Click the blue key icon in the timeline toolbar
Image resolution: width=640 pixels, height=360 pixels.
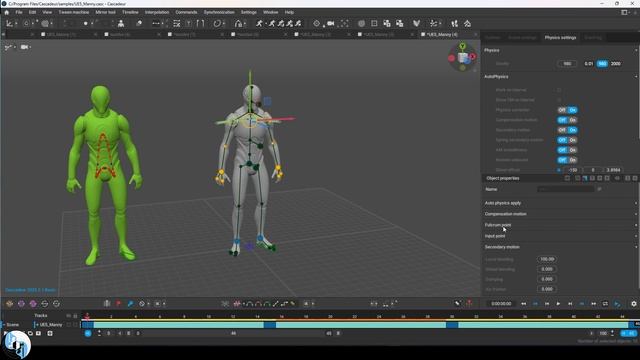(130, 304)
